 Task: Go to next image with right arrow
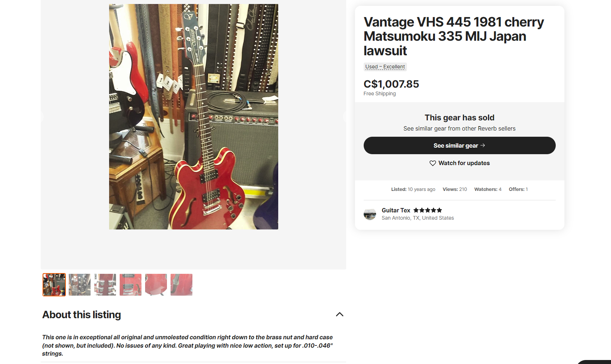click(x=345, y=117)
